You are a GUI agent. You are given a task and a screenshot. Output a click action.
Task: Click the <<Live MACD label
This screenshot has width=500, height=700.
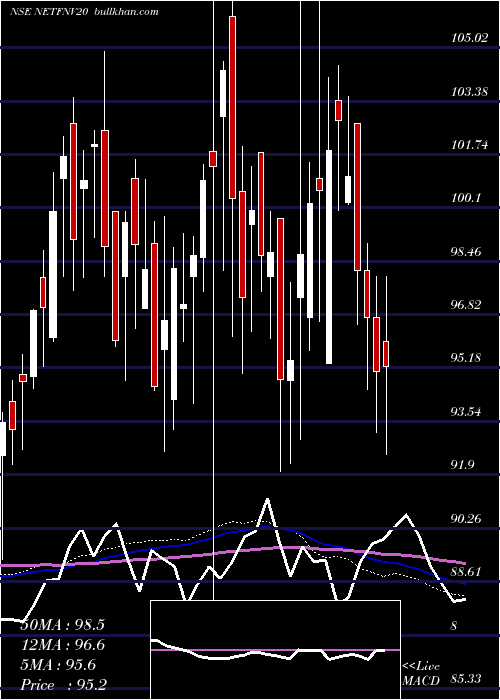tap(421, 673)
